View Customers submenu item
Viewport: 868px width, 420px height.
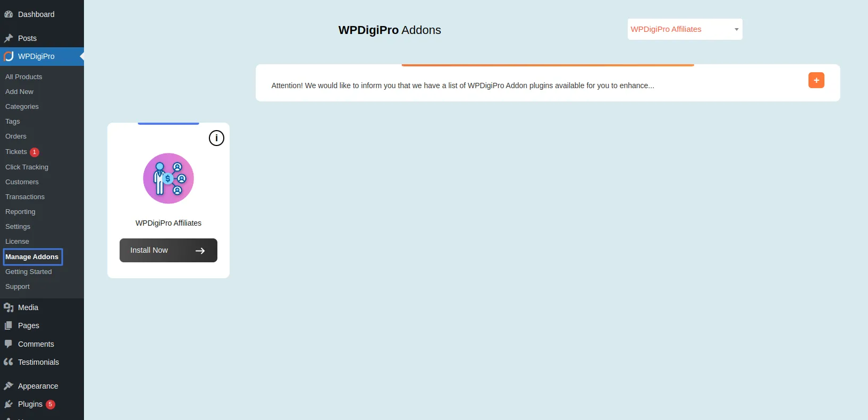pos(22,182)
